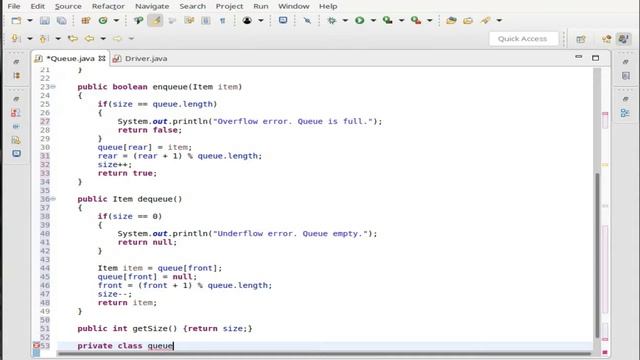Click the Search flashlight toolbar icon

click(485, 20)
